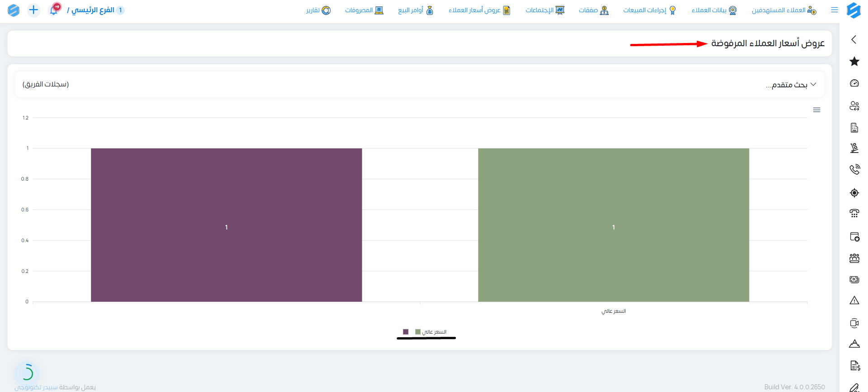
Task: Open the dashboard gauge sidebar icon
Action: click(854, 83)
